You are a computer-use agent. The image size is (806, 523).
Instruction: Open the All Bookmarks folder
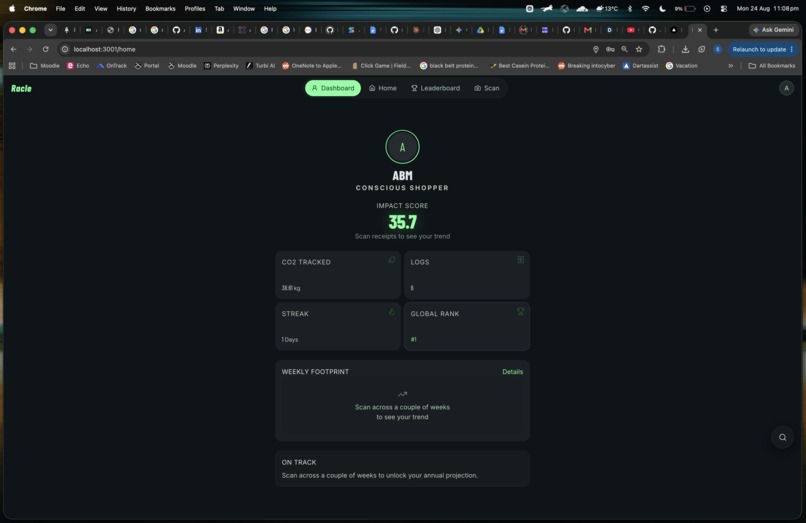pyautogui.click(x=772, y=66)
